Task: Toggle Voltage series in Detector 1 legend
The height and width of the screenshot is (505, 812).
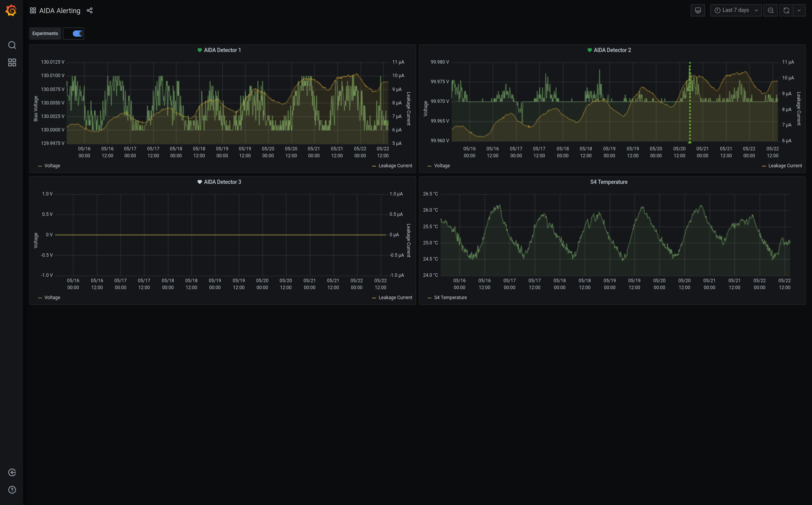Action: click(x=52, y=166)
